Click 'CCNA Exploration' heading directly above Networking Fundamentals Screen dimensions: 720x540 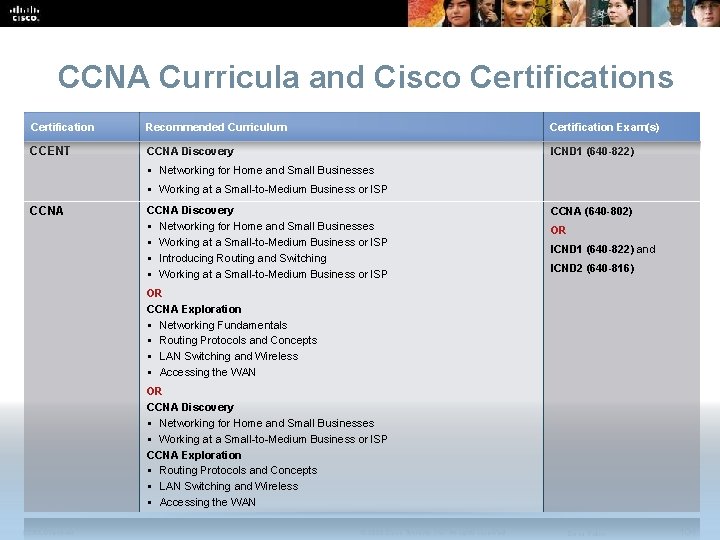coord(194,309)
